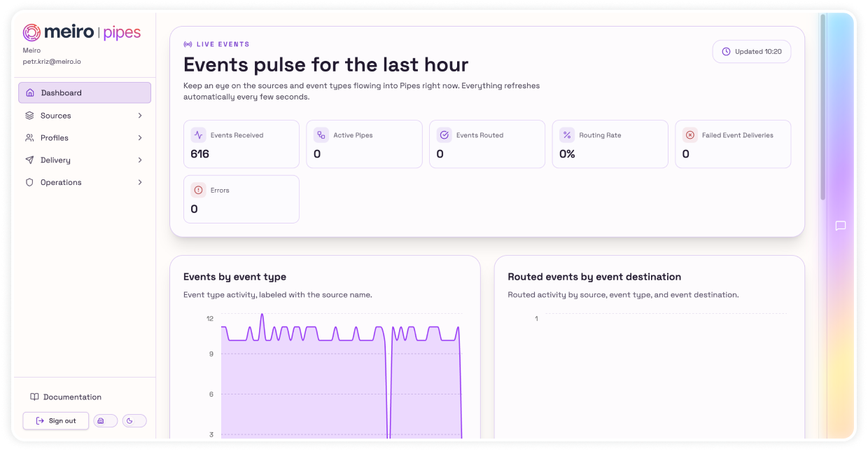Click the Meiro Pipes logo
Image resolution: width=868 pixels, height=454 pixels.
click(82, 32)
